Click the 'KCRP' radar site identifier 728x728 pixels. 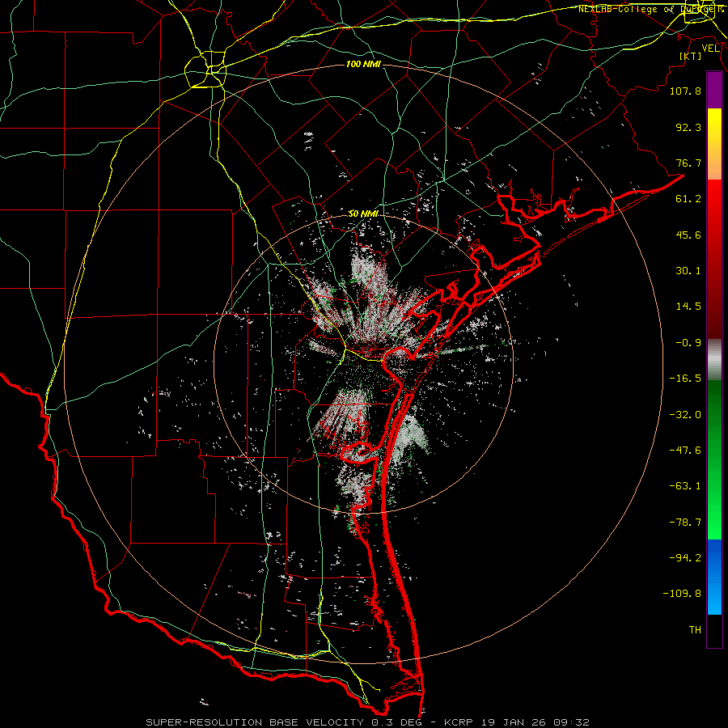tap(457, 722)
